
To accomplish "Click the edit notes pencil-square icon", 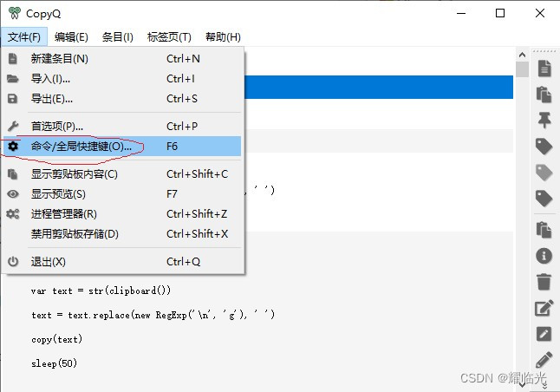I will (544, 308).
